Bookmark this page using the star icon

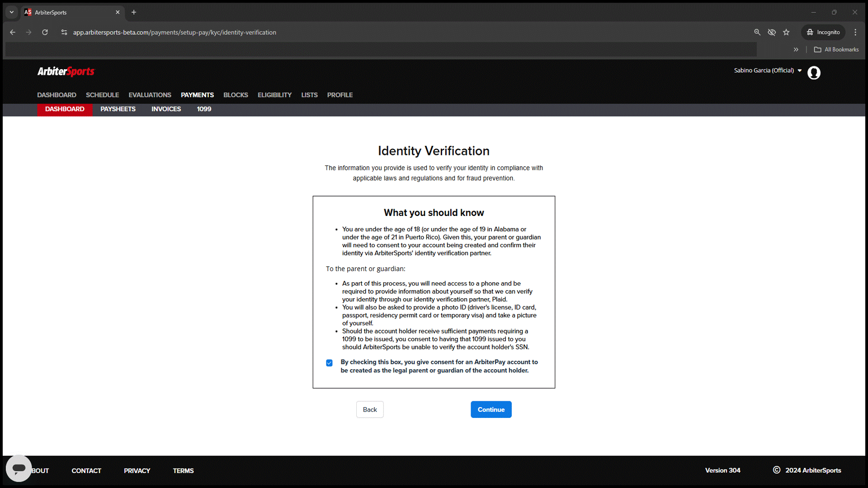pos(787,32)
